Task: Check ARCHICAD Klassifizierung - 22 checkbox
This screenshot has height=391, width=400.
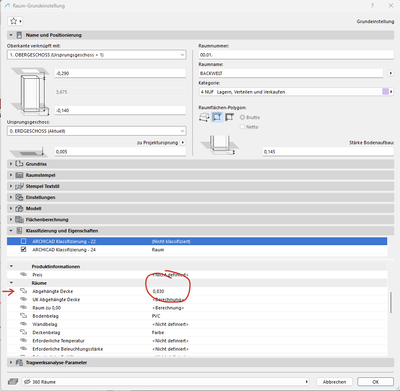Action: click(23, 241)
